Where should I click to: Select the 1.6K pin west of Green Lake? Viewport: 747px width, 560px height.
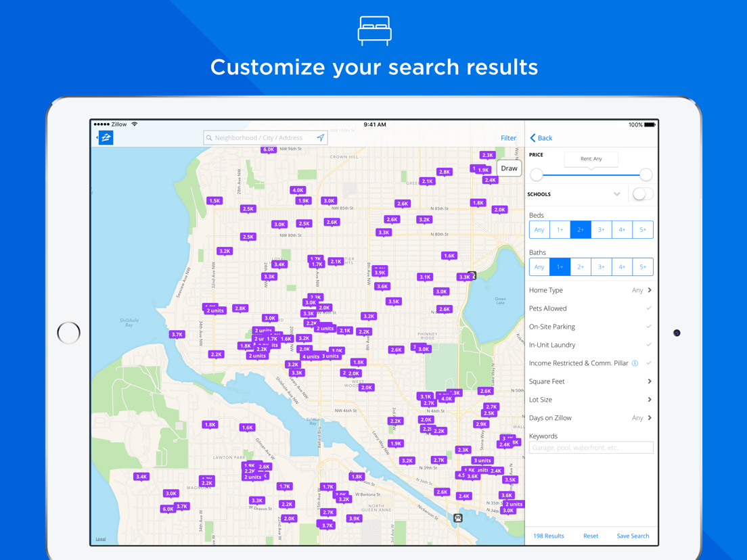449,256
